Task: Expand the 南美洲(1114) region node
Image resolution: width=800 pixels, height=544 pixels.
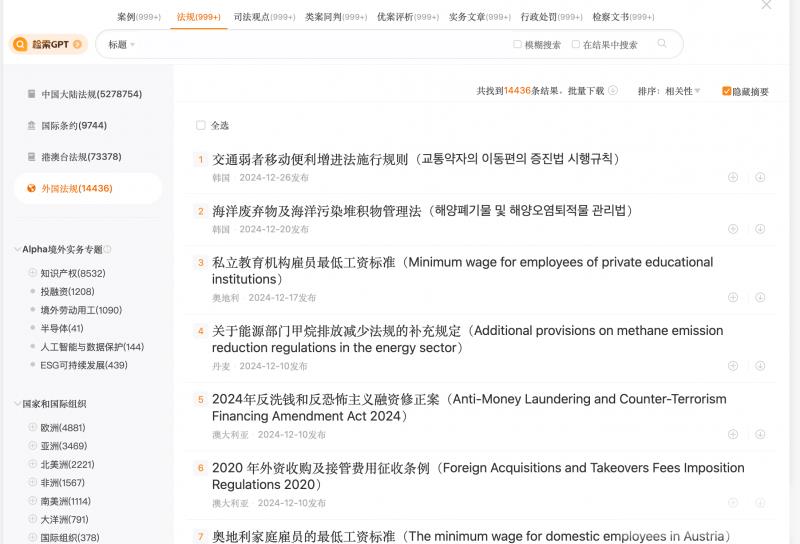Action: 33,501
